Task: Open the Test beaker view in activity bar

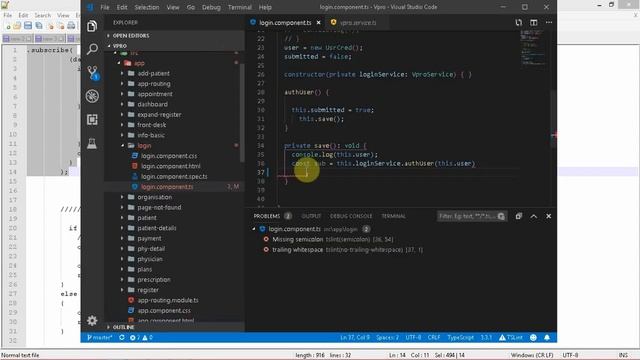Action: tap(92, 143)
